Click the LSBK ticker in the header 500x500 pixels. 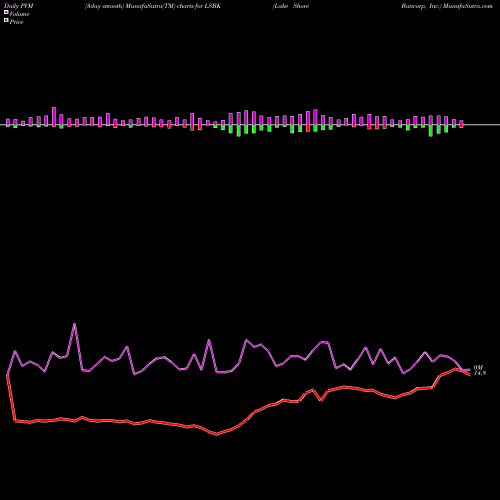click(212, 6)
